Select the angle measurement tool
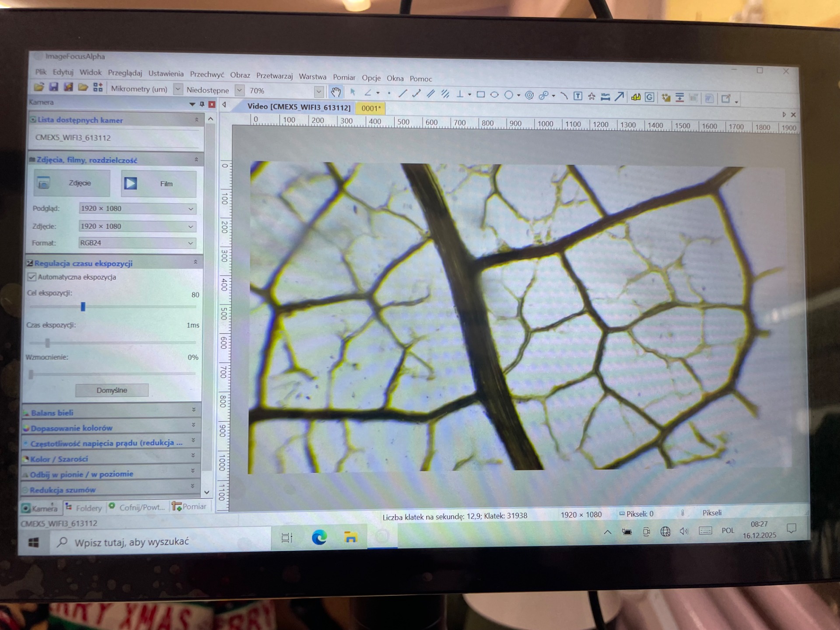 pyautogui.click(x=368, y=93)
